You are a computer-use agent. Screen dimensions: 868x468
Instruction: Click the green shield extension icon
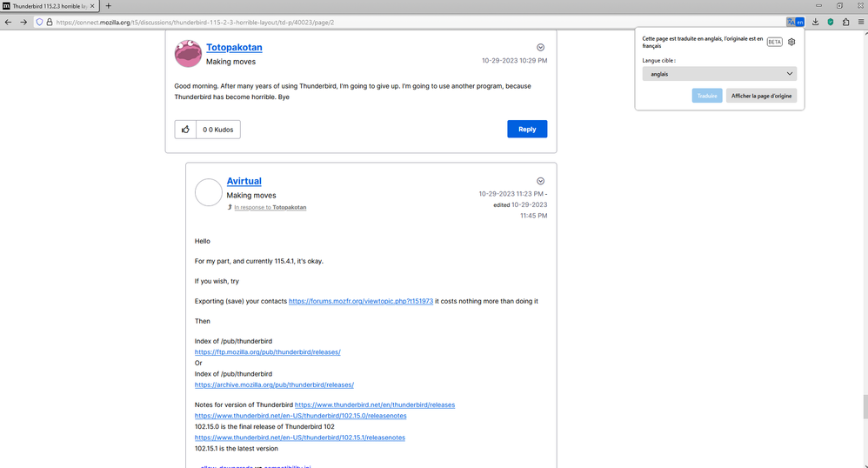pos(831,22)
